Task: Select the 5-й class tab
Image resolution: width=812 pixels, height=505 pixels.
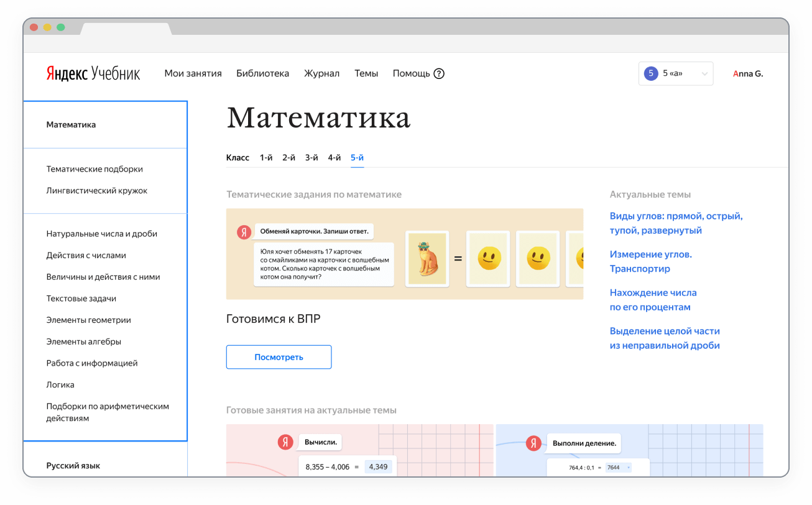Action: click(357, 158)
